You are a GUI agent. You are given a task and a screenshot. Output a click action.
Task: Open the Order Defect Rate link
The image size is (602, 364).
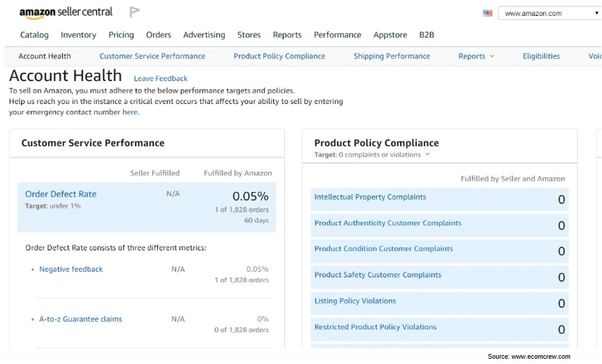click(x=60, y=194)
